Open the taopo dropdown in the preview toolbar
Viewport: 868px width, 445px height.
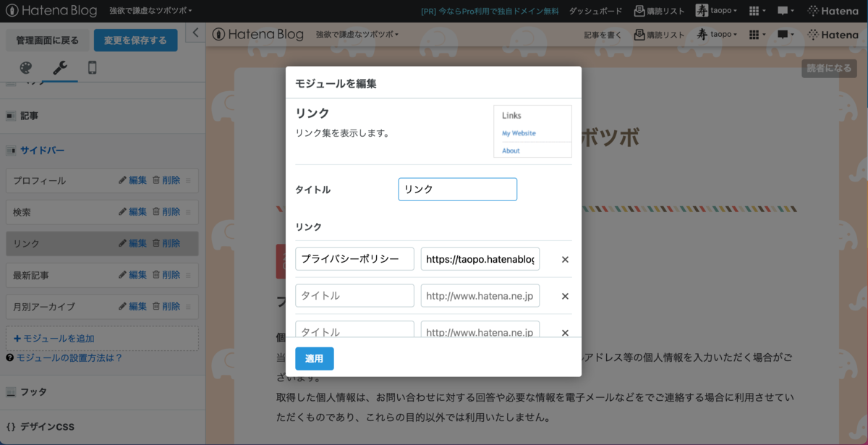click(x=715, y=34)
